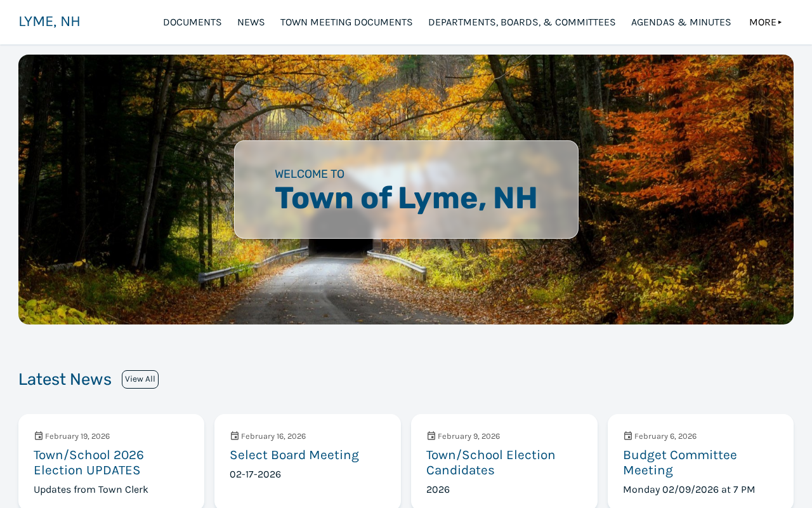Screen dimensions: 812x508
Task: Open the Budget Committee Meeting article
Action: [x=680, y=462]
